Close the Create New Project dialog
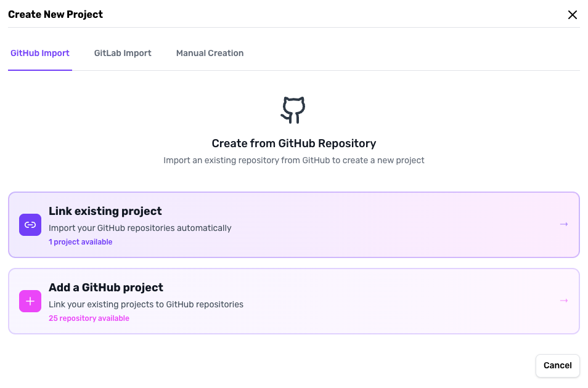Viewport: 588px width, 388px height. pos(572,15)
